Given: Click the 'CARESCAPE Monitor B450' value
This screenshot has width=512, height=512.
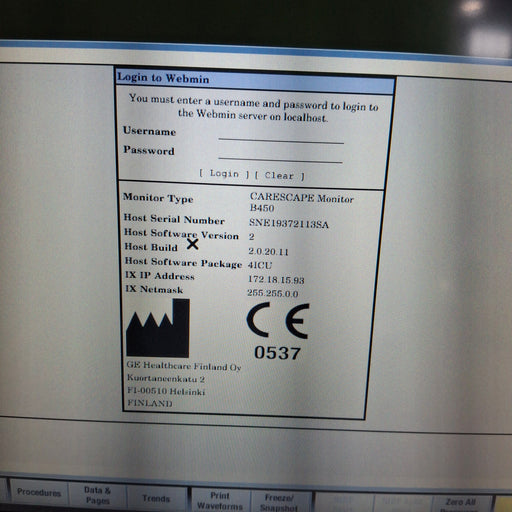Looking at the screenshot, I should click(301, 202).
